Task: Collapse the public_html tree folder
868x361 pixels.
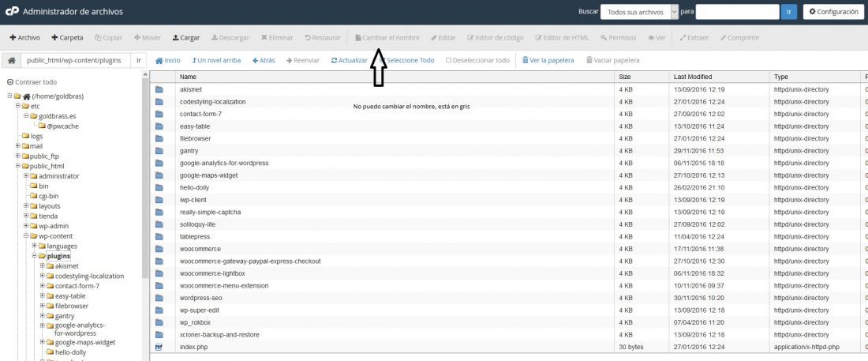Action: tap(17, 166)
